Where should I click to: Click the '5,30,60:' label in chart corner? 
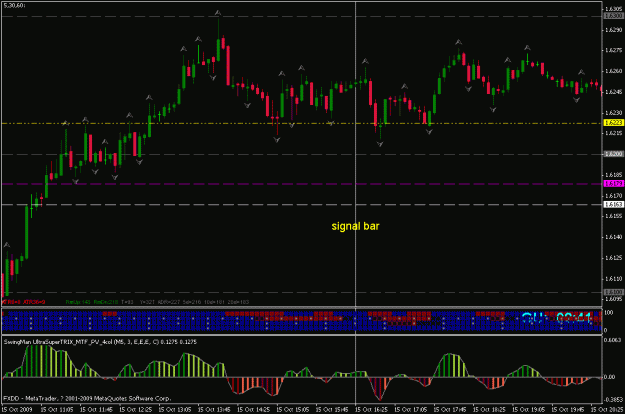pyautogui.click(x=14, y=6)
